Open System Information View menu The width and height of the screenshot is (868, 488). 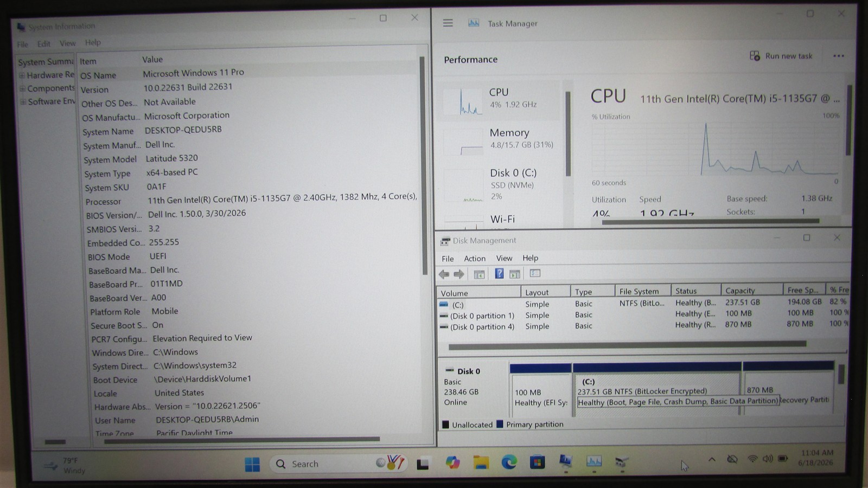[x=68, y=43]
